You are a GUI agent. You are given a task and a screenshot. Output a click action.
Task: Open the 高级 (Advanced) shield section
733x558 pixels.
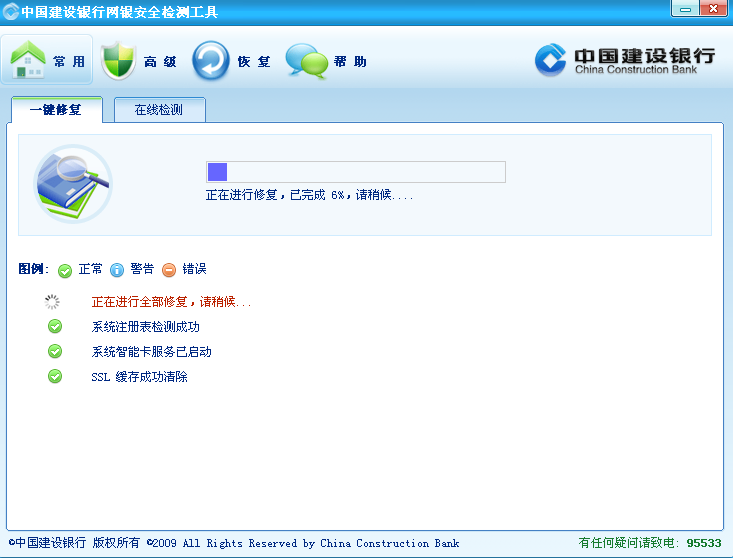[139, 61]
